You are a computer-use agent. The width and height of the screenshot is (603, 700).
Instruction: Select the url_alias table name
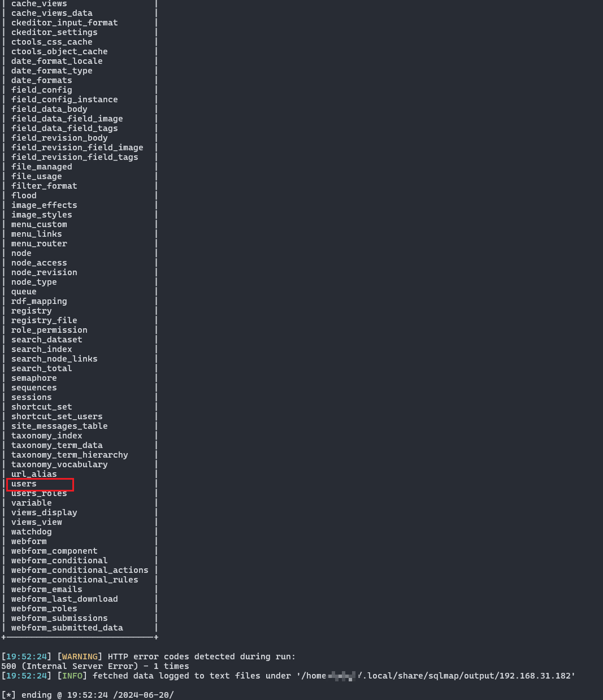click(x=34, y=475)
